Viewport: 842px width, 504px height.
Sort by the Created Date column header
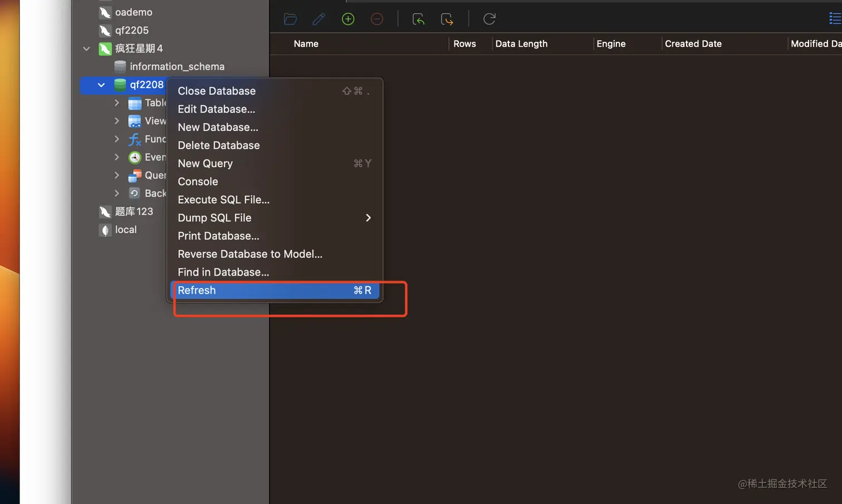click(x=693, y=44)
